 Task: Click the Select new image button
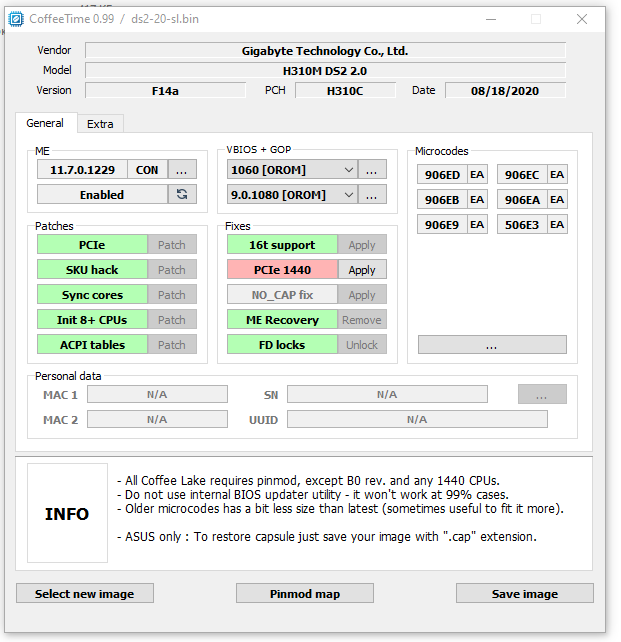tap(85, 593)
